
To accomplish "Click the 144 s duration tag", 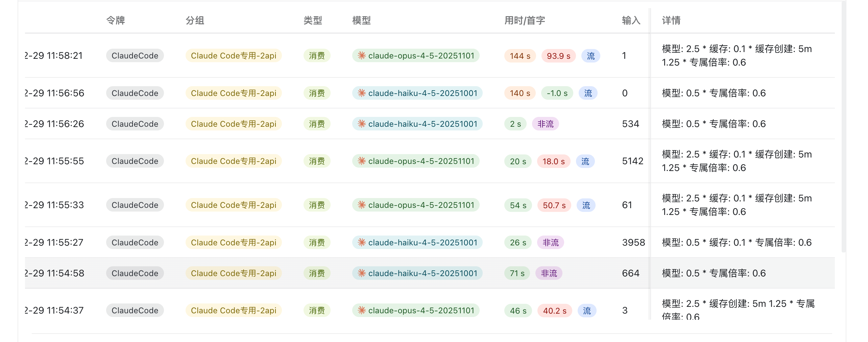I will (x=520, y=56).
